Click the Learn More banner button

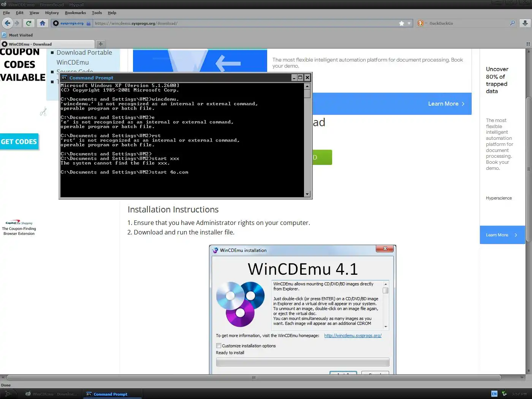coord(446,104)
